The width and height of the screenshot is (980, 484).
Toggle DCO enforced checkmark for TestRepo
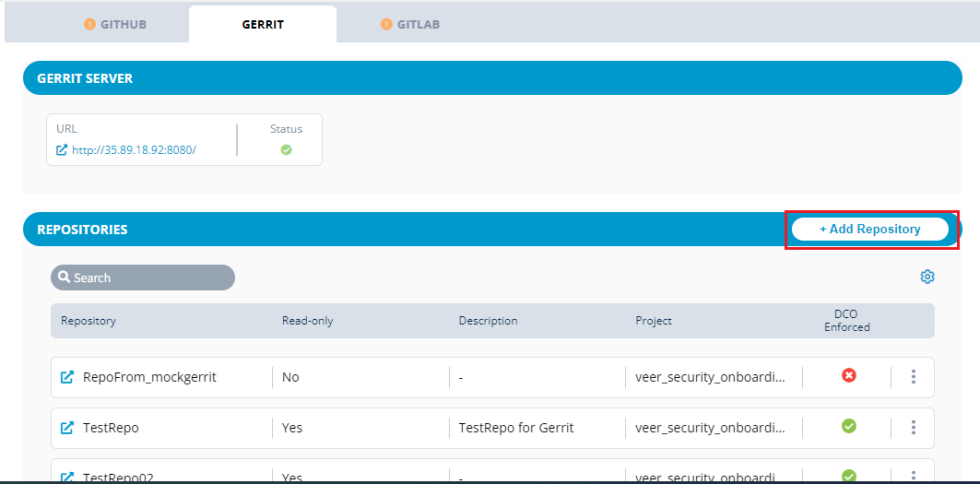(x=849, y=426)
